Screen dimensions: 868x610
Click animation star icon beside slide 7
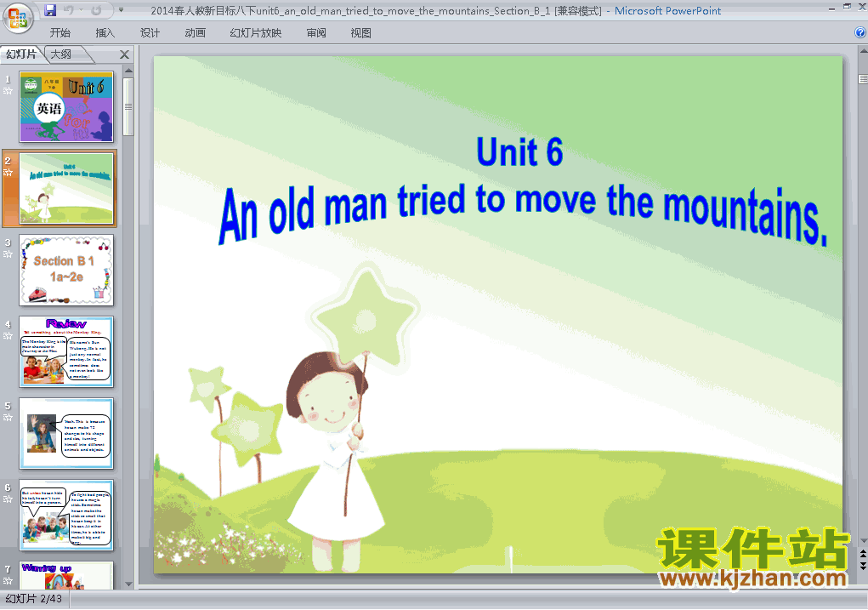[8, 580]
